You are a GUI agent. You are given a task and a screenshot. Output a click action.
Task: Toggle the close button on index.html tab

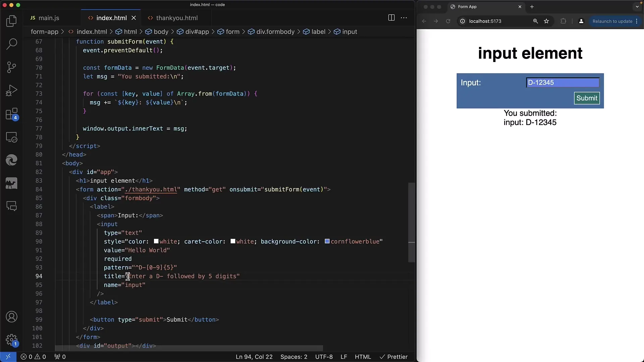point(133,18)
